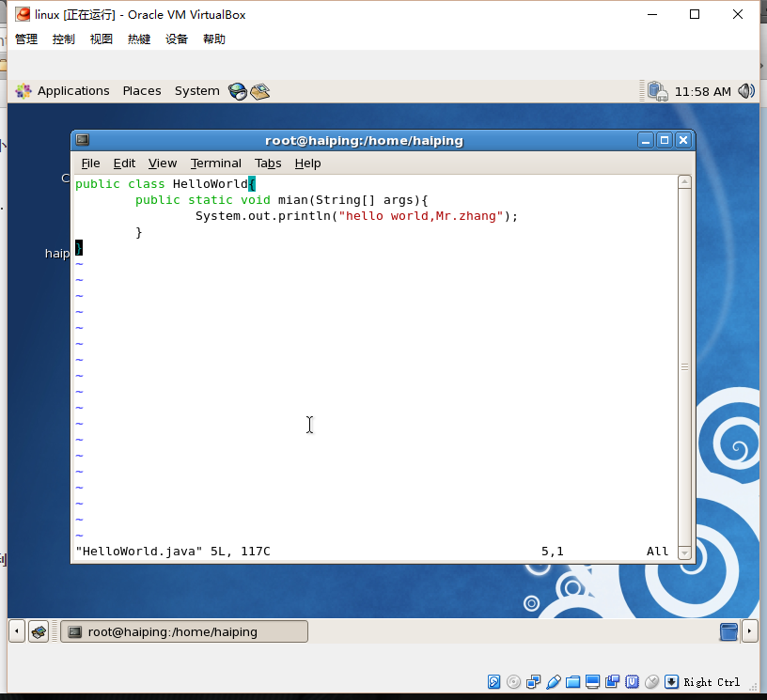
Task: Open the terminal Help menu
Action: click(x=307, y=163)
